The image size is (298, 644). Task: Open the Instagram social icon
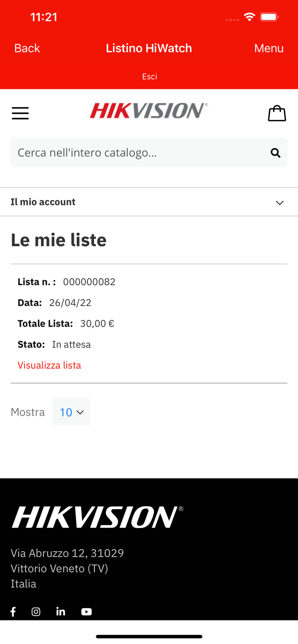pyautogui.click(x=37, y=611)
